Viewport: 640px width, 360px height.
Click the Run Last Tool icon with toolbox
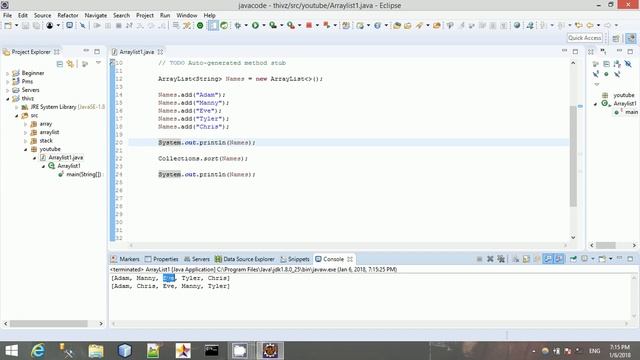pos(291,25)
